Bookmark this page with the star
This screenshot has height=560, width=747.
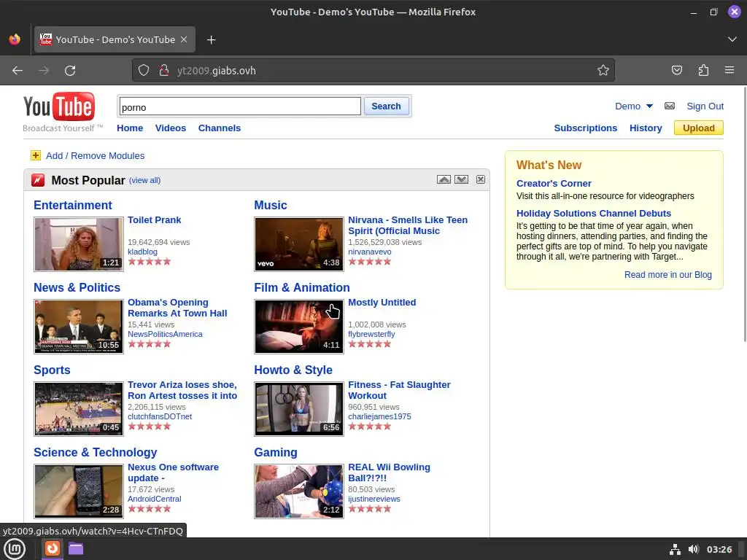[x=603, y=71]
